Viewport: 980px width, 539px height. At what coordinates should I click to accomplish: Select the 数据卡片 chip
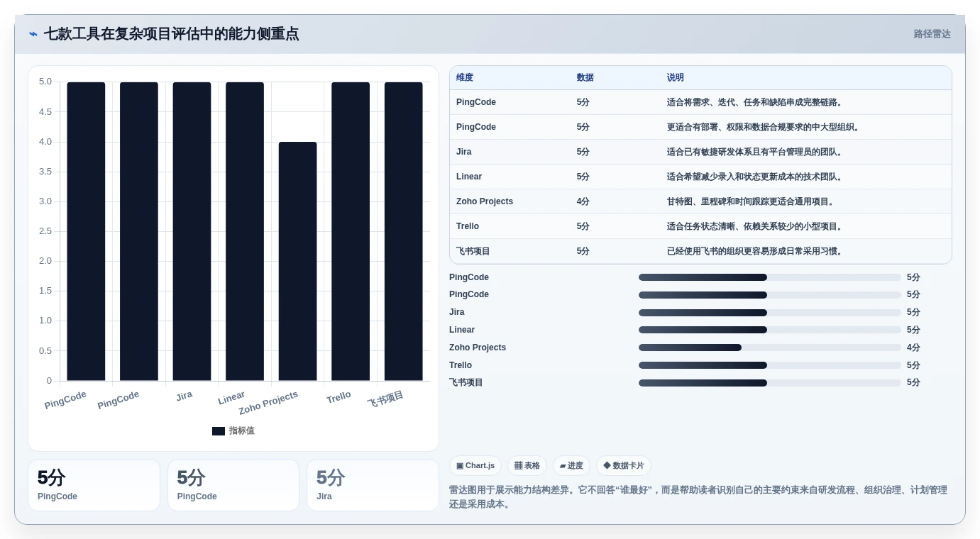click(x=624, y=466)
